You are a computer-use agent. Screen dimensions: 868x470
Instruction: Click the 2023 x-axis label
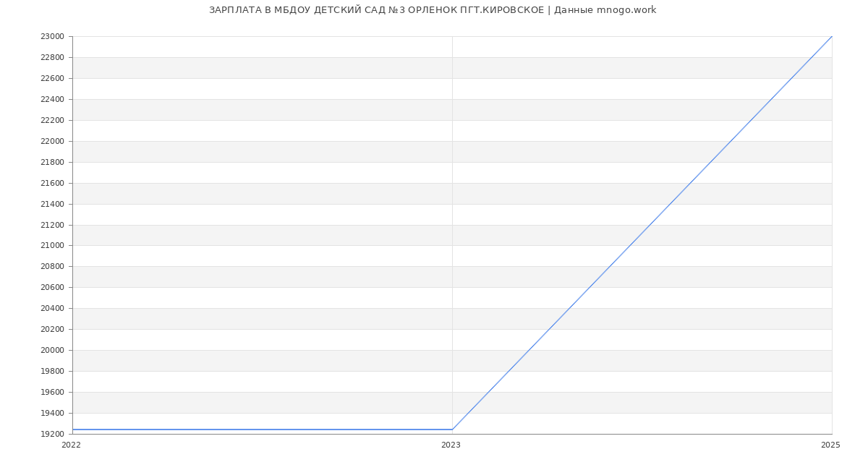click(451, 445)
